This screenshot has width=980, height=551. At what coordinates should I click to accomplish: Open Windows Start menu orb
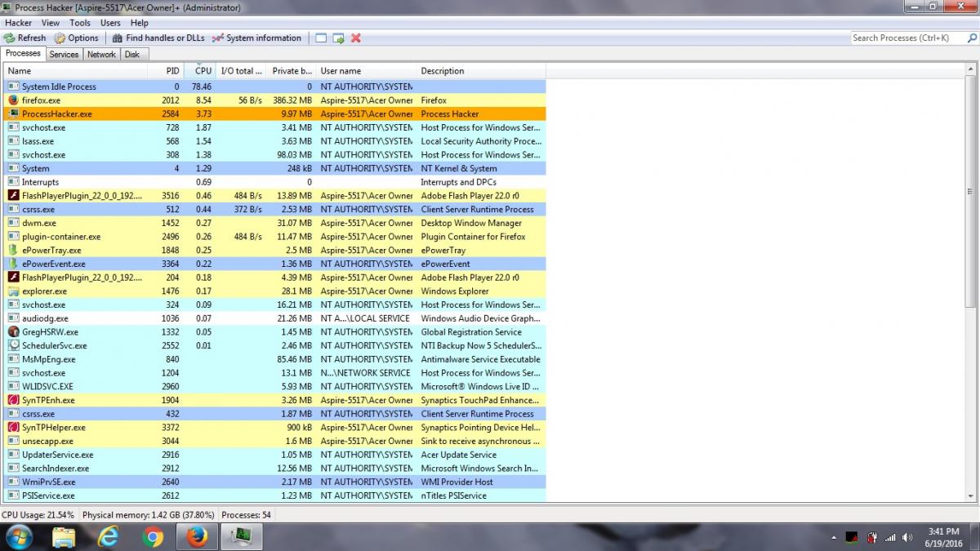click(18, 537)
